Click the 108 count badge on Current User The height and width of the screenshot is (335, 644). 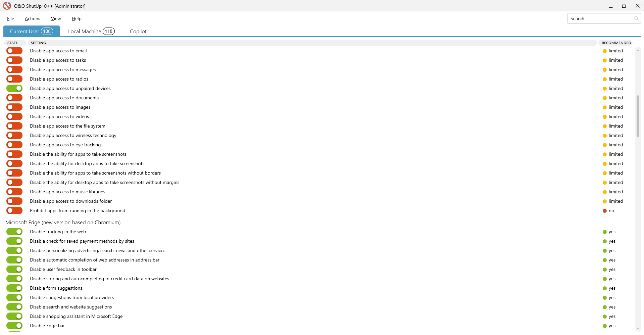coord(47,31)
